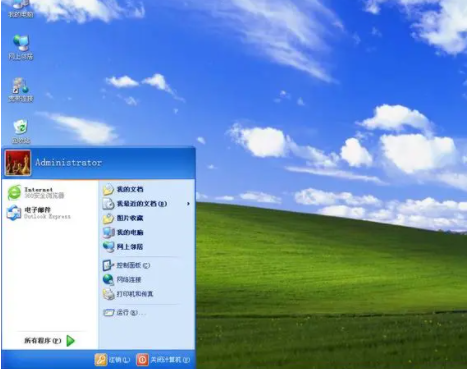This screenshot has width=467, height=369.
Task: Click the Log Off key button
Action: coord(112,360)
